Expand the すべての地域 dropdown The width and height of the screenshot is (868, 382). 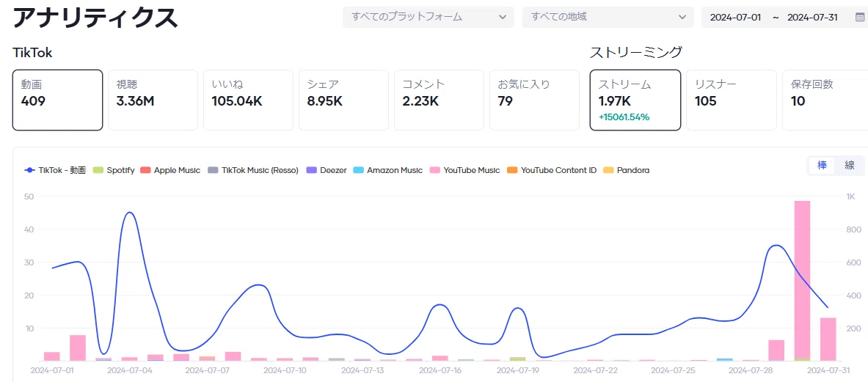[608, 17]
